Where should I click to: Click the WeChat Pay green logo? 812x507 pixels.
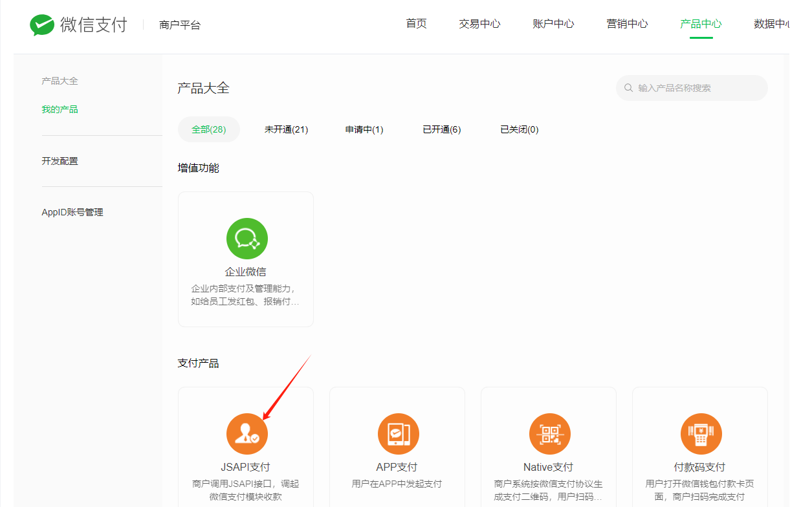tap(42, 25)
